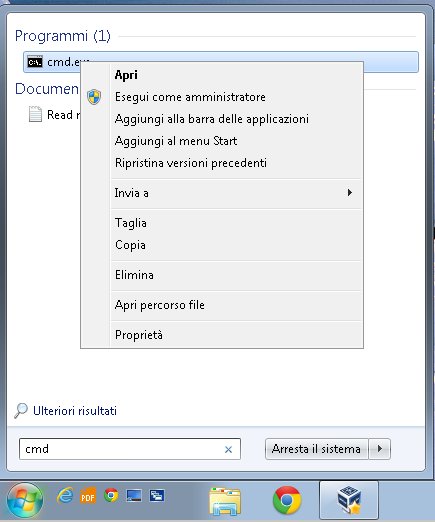Open the small Chrome quick launch icon

[x=111, y=495]
